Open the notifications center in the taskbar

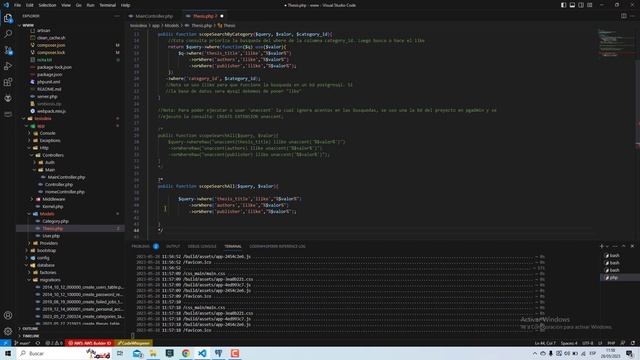[x=629, y=353]
